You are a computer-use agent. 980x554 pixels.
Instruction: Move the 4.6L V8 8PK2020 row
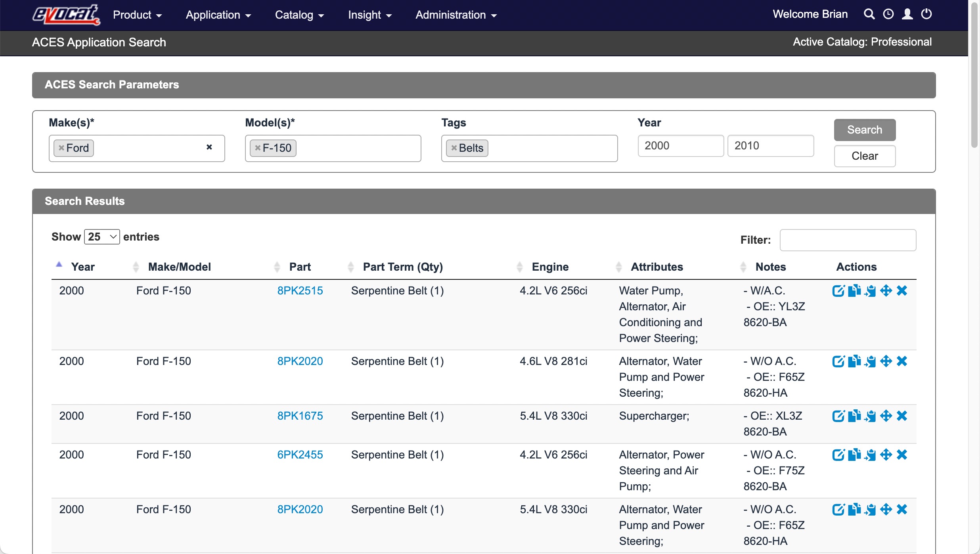[886, 361]
